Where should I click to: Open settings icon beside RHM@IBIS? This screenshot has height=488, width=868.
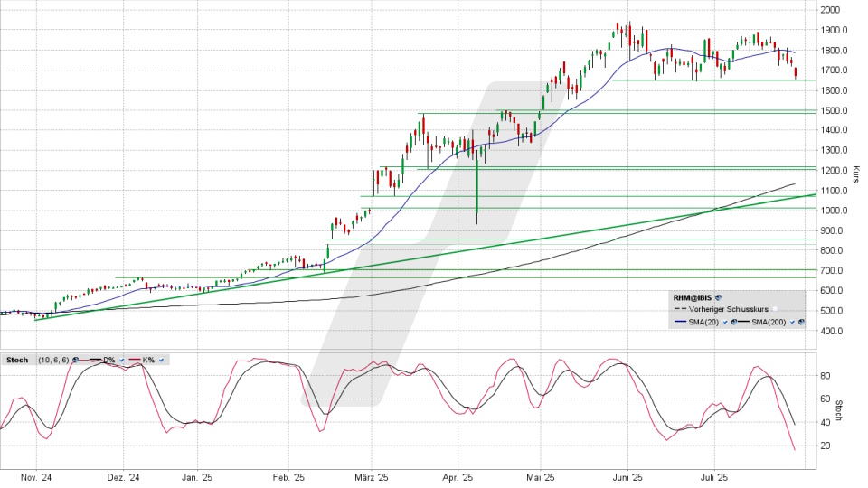point(718,297)
